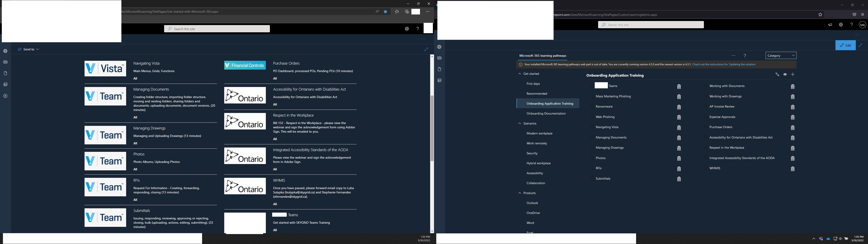The height and width of the screenshot is (244, 868).
Task: Click left window vertical scrollbar thumb
Action: point(432,128)
